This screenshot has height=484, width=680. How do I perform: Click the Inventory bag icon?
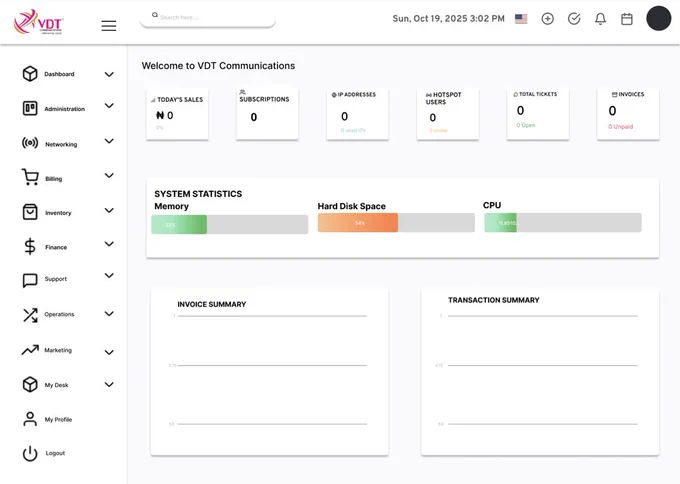[30, 212]
